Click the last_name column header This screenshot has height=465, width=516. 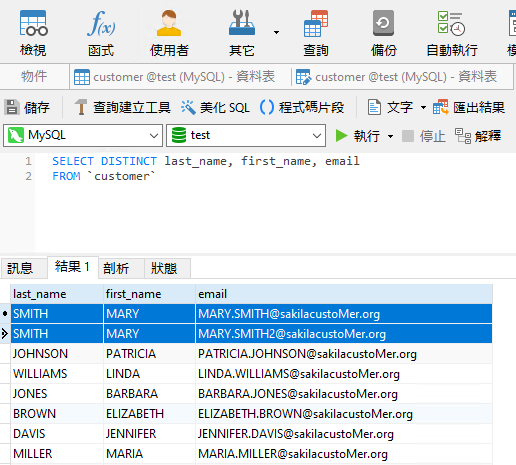pos(57,294)
